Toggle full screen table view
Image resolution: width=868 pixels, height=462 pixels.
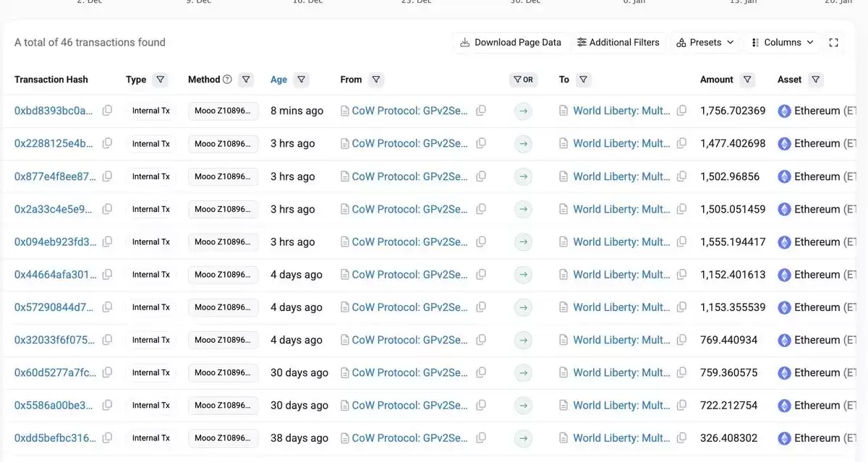click(833, 43)
